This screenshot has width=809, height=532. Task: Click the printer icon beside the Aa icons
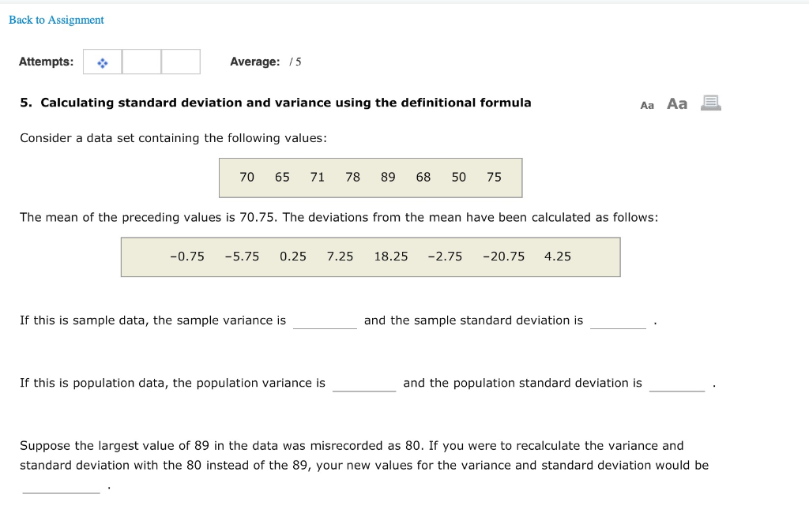pyautogui.click(x=709, y=102)
